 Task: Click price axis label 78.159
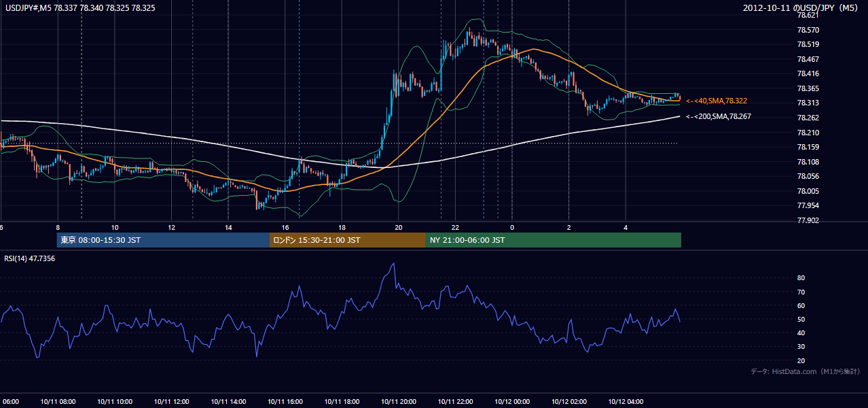[x=808, y=147]
